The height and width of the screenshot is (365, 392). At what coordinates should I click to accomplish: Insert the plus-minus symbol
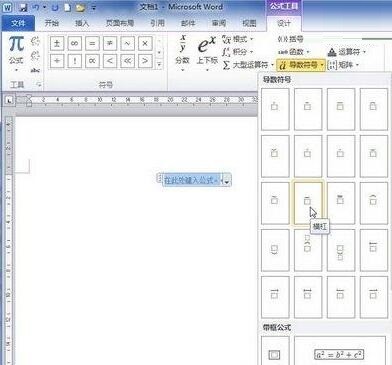pos(57,43)
